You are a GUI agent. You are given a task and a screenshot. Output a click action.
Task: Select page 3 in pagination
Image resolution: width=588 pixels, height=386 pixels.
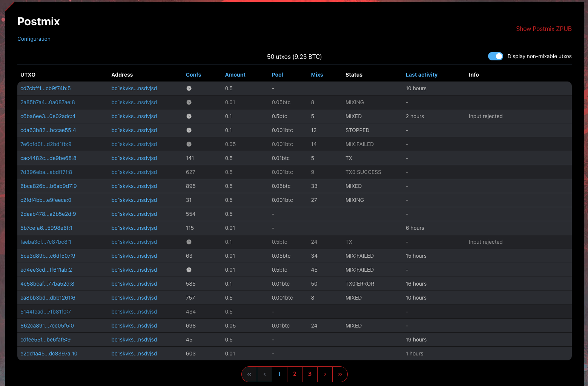(x=310, y=374)
